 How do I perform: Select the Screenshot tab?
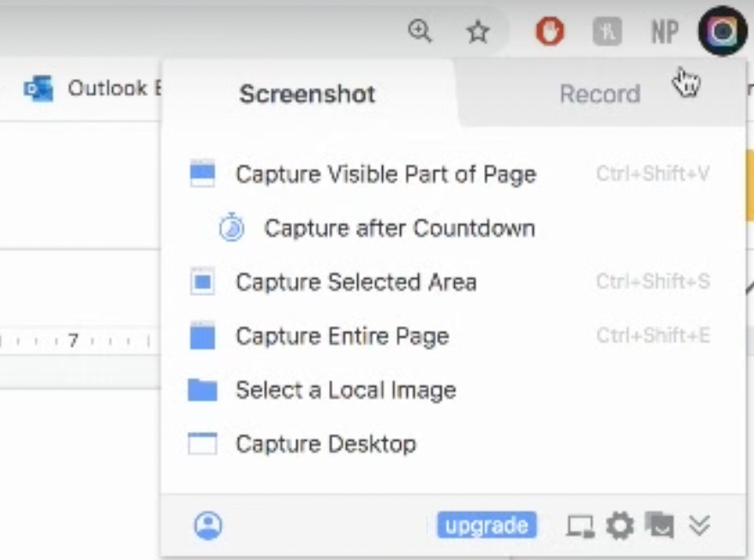[307, 94]
